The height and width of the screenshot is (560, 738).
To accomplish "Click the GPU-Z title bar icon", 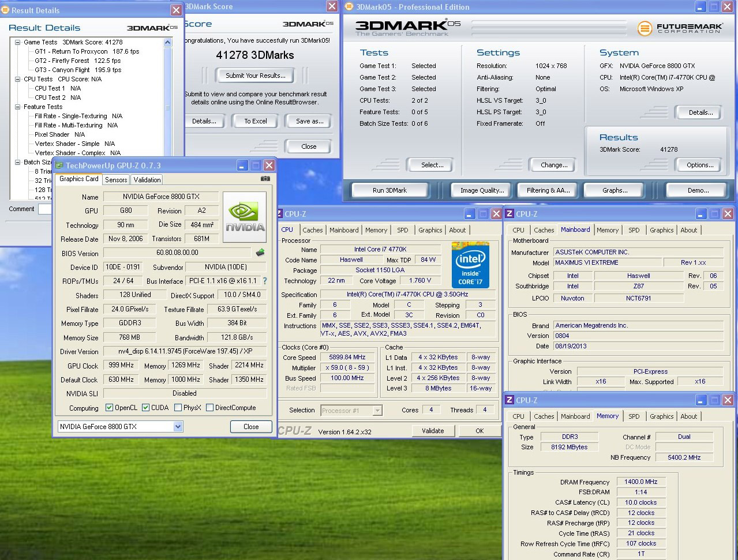I will [59, 166].
